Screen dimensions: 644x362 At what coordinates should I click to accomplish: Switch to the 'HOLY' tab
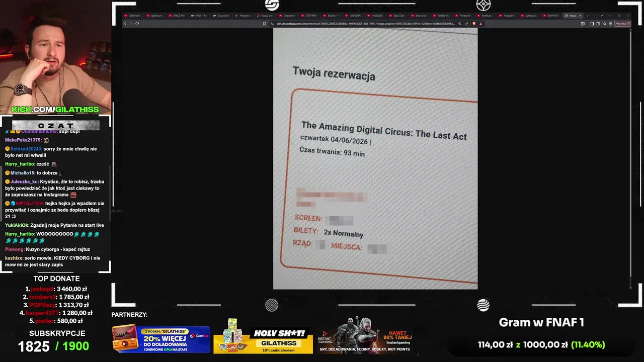tap(199, 16)
